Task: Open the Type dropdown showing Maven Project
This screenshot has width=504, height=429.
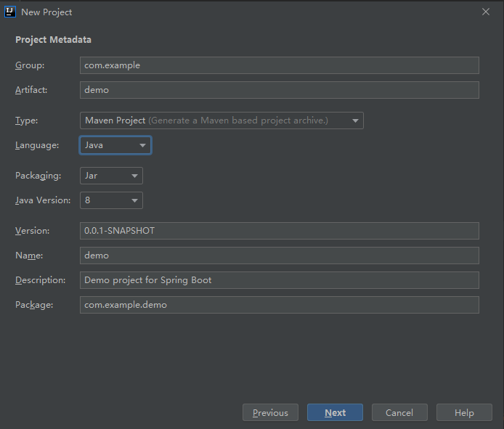Action: pos(221,120)
